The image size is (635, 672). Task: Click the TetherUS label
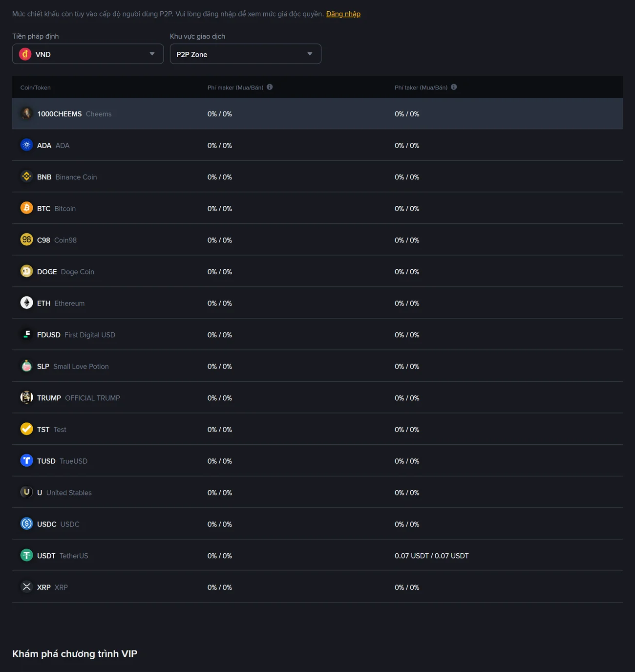point(74,556)
